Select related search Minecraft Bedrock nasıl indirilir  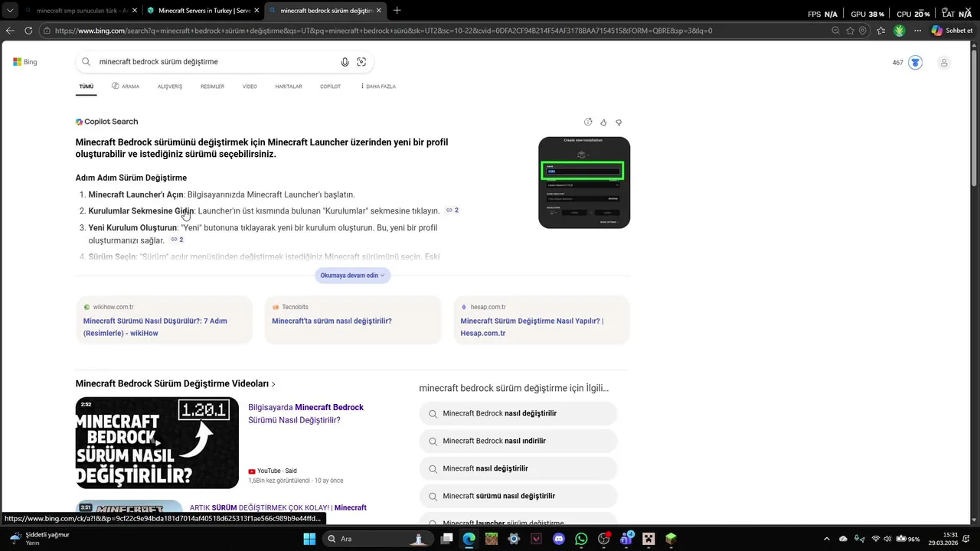(x=518, y=442)
